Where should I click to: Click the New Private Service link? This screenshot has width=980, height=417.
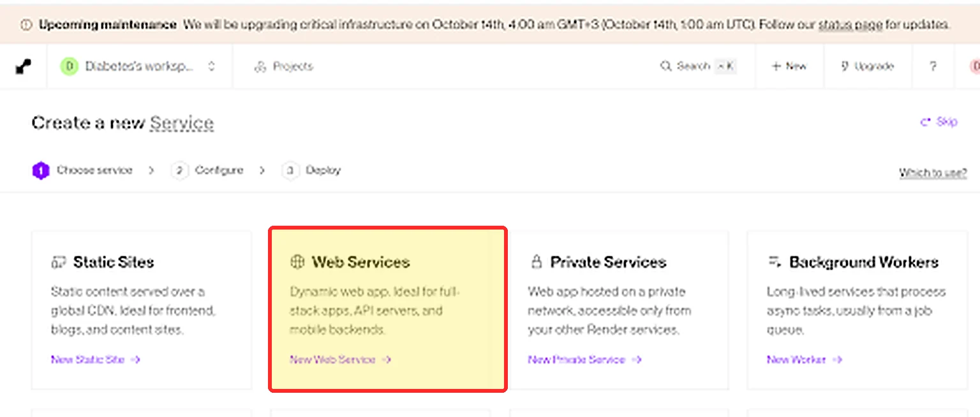584,360
